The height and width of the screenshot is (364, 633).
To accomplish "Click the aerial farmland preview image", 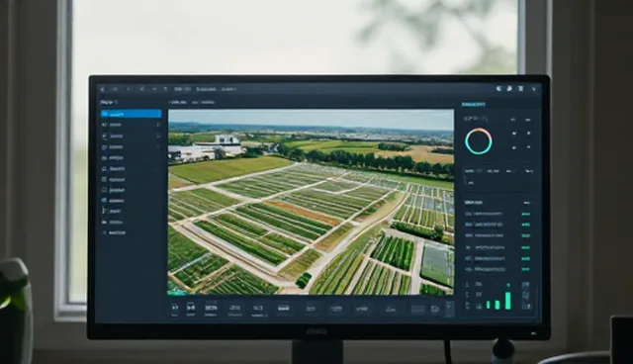I will pyautogui.click(x=311, y=202).
